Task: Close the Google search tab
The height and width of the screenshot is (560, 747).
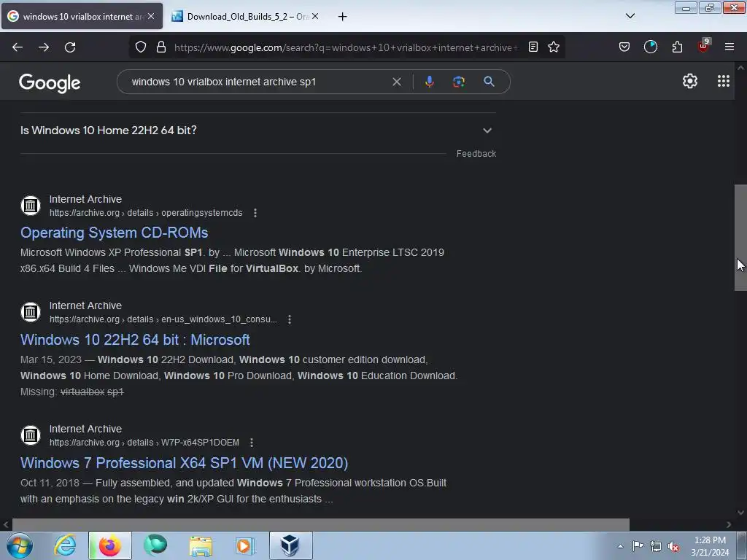Action: tap(151, 16)
